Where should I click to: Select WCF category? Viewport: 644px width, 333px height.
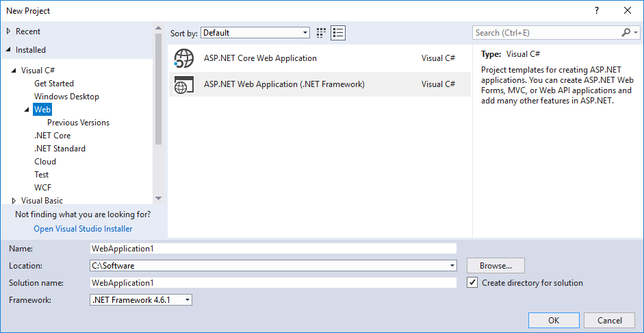(x=42, y=188)
